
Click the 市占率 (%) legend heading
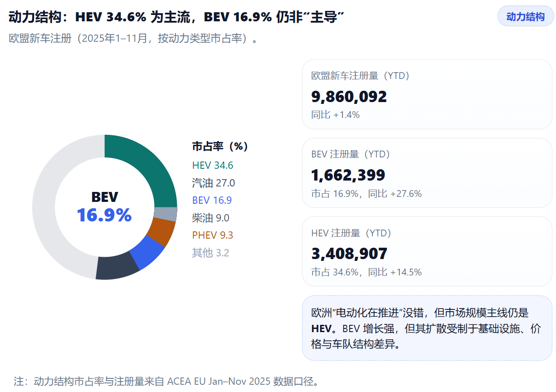[220, 147]
